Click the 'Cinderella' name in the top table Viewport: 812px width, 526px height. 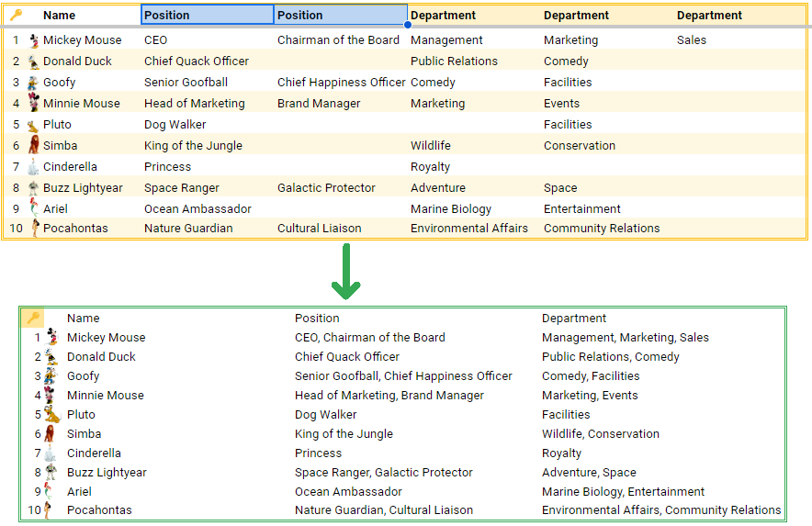click(x=70, y=167)
